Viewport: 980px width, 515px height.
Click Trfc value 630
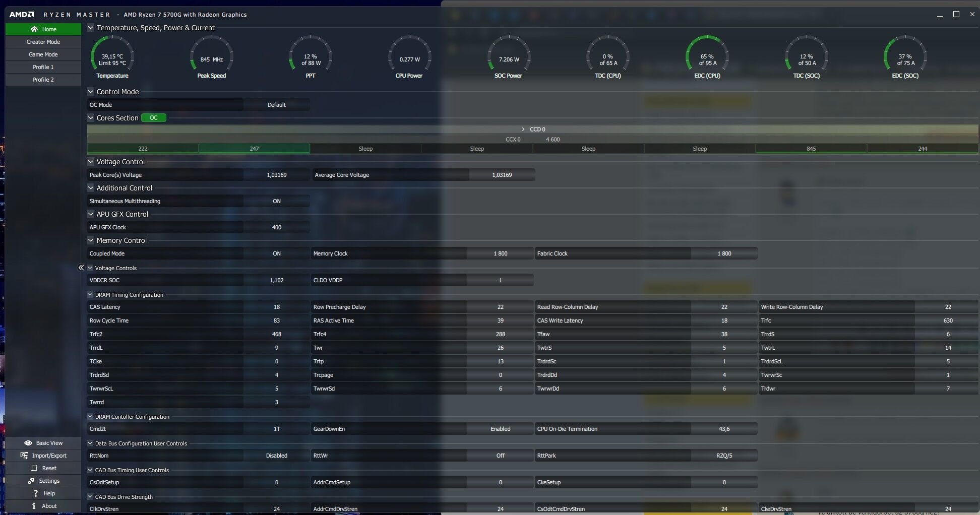click(948, 320)
